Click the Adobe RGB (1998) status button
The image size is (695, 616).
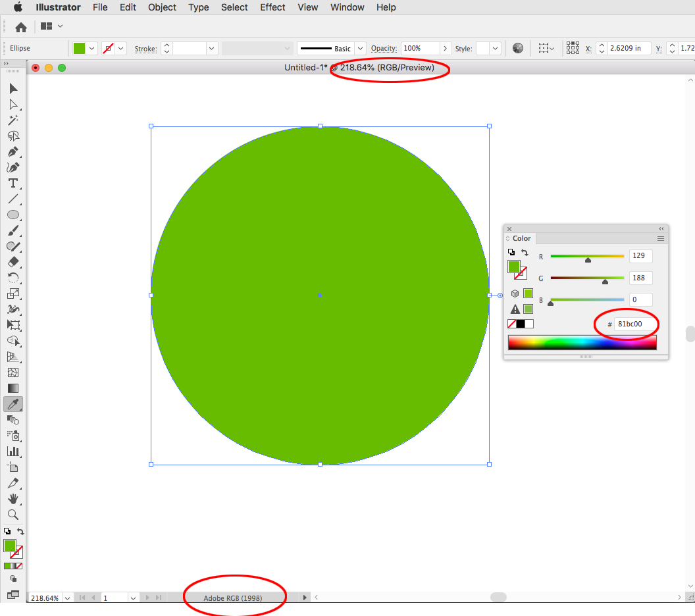[x=234, y=598]
